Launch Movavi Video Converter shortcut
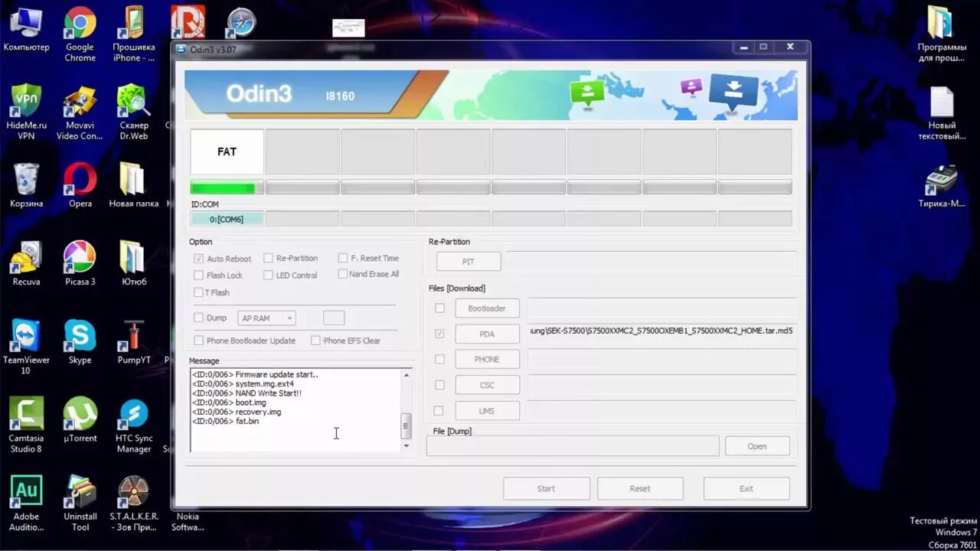The image size is (980, 551). (x=80, y=112)
